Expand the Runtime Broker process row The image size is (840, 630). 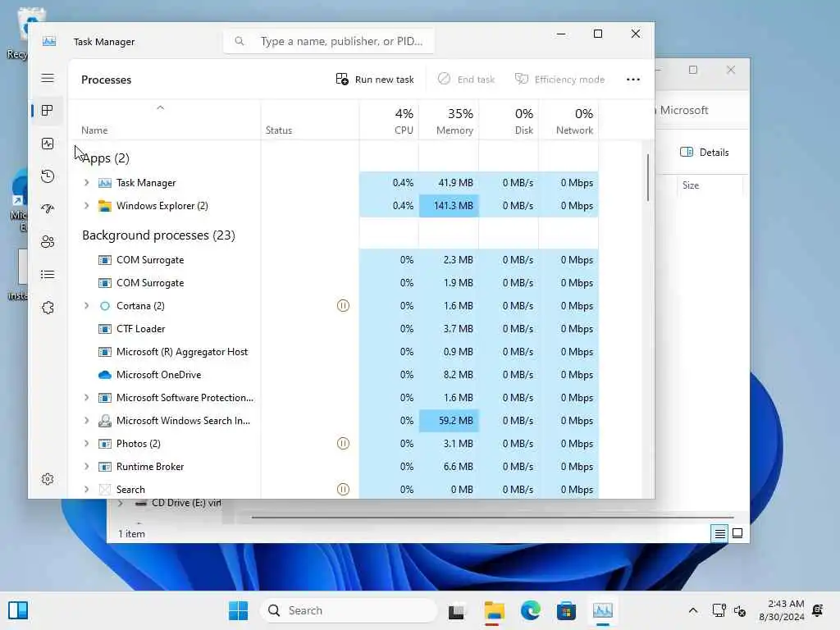[x=86, y=467]
